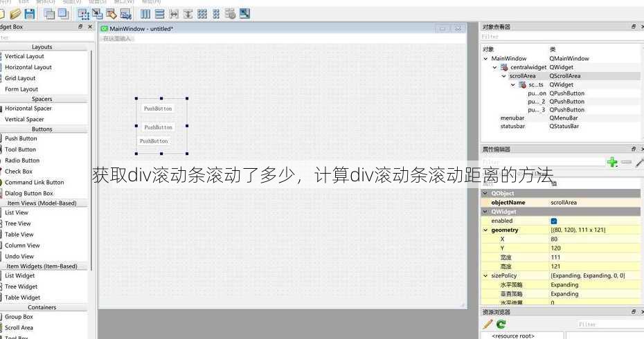Float the Property Editor dock panel
The height and width of the screenshot is (339, 644).
[634, 149]
